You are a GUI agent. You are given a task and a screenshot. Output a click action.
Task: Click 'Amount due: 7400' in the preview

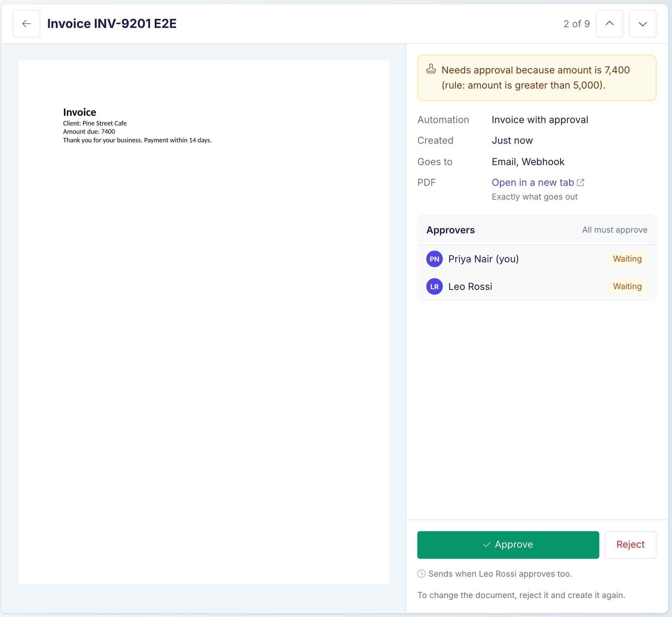pos(89,131)
